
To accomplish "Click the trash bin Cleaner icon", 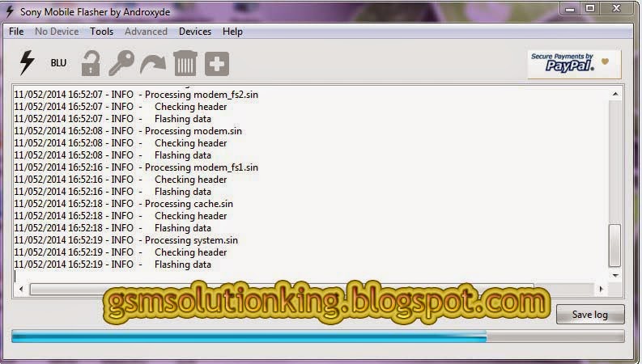I will point(185,63).
